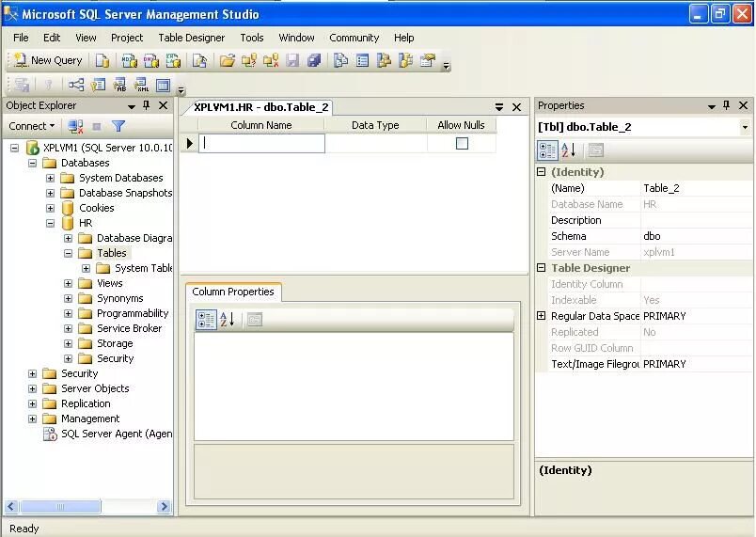Pin the Object Explorer panel (auto hide)

coord(146,105)
